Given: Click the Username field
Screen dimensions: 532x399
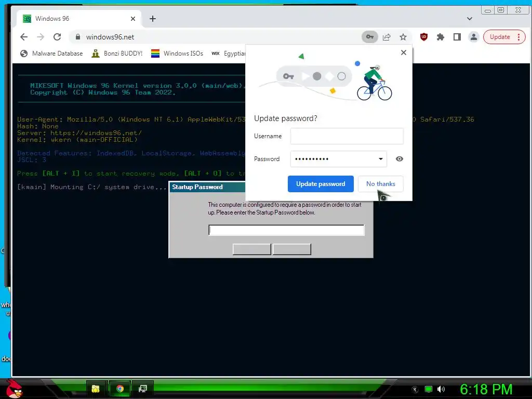Looking at the screenshot, I should click(x=347, y=136).
